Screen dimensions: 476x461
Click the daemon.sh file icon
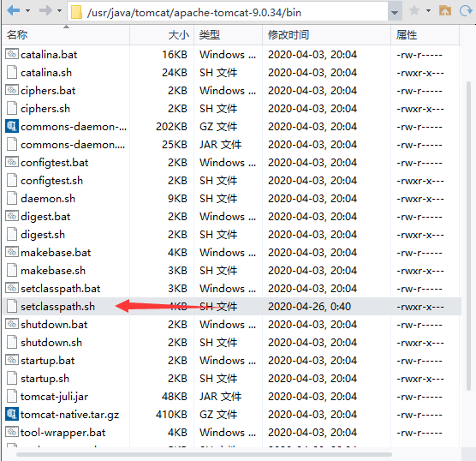point(12,199)
